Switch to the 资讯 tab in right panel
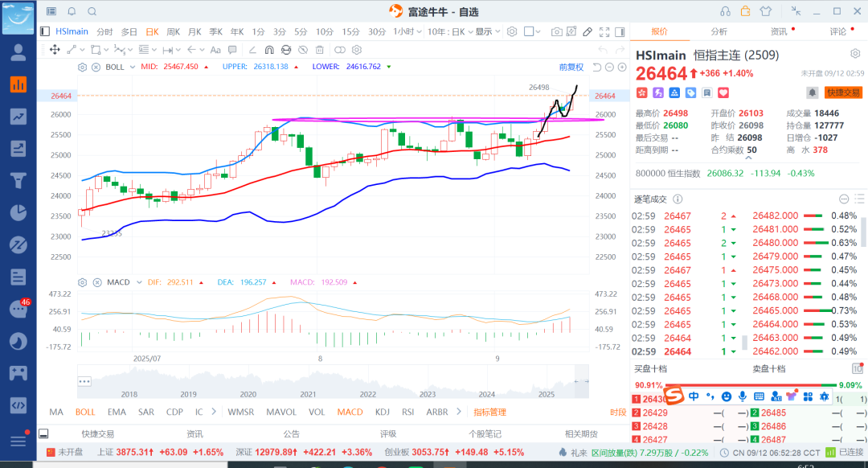Viewport: 868px width, 468px height. (x=779, y=31)
